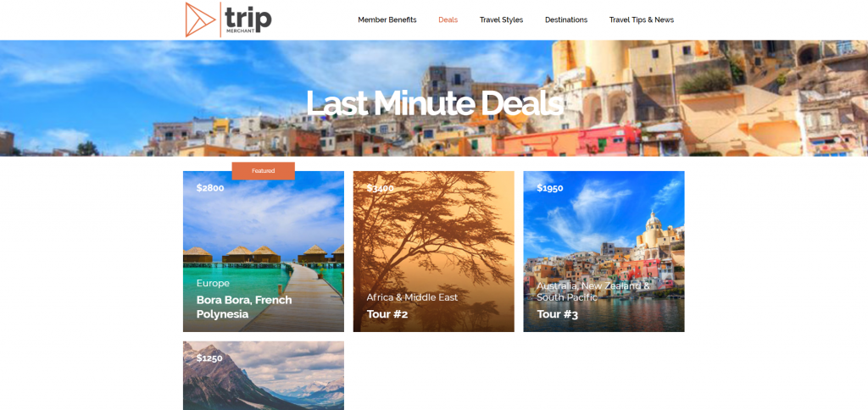Select Australia, New Zealand & South Pacific label
Image resolution: width=868 pixels, height=410 pixels.
pos(593,291)
